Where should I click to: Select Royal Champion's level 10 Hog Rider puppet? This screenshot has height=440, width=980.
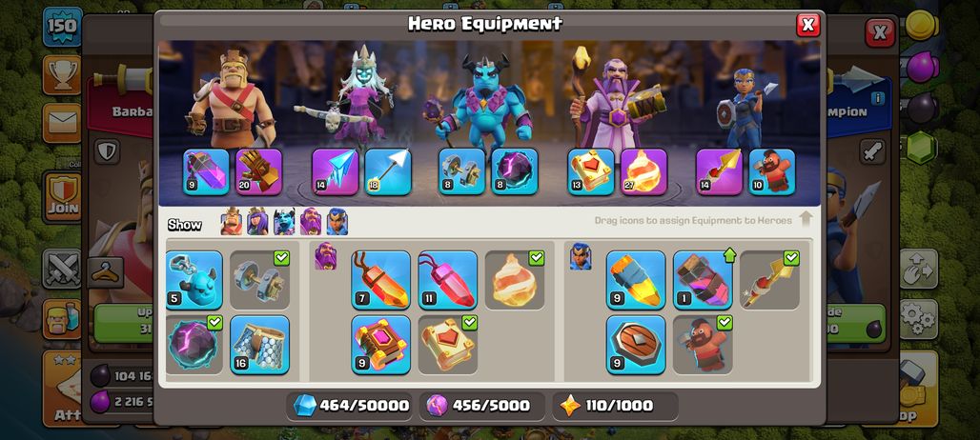(772, 171)
